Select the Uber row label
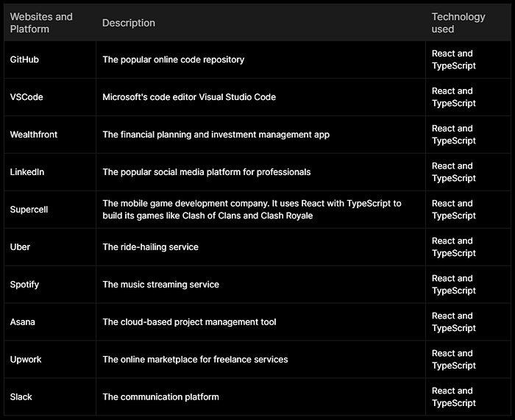515x420 pixels. [x=20, y=247]
